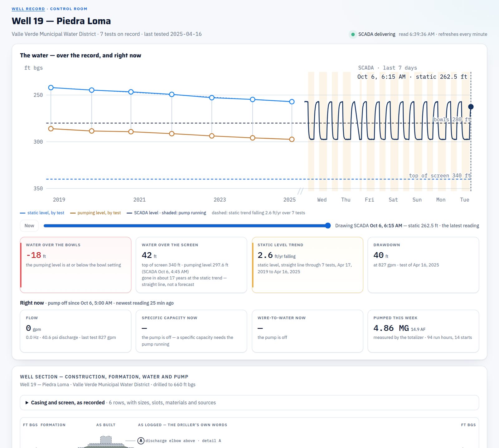
Task: Click the 'Tue' day axis label
Action: [464, 200]
